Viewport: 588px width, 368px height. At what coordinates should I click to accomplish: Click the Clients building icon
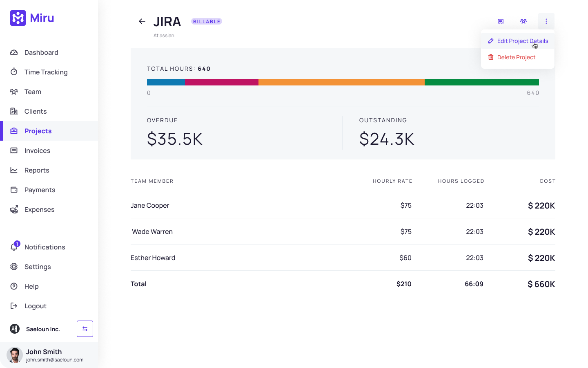tap(14, 111)
